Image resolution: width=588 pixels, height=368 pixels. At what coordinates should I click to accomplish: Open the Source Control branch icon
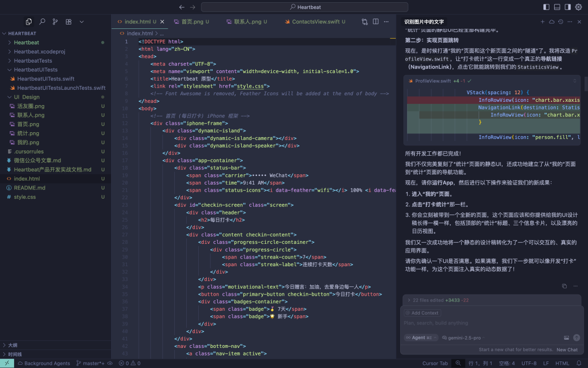coord(55,22)
